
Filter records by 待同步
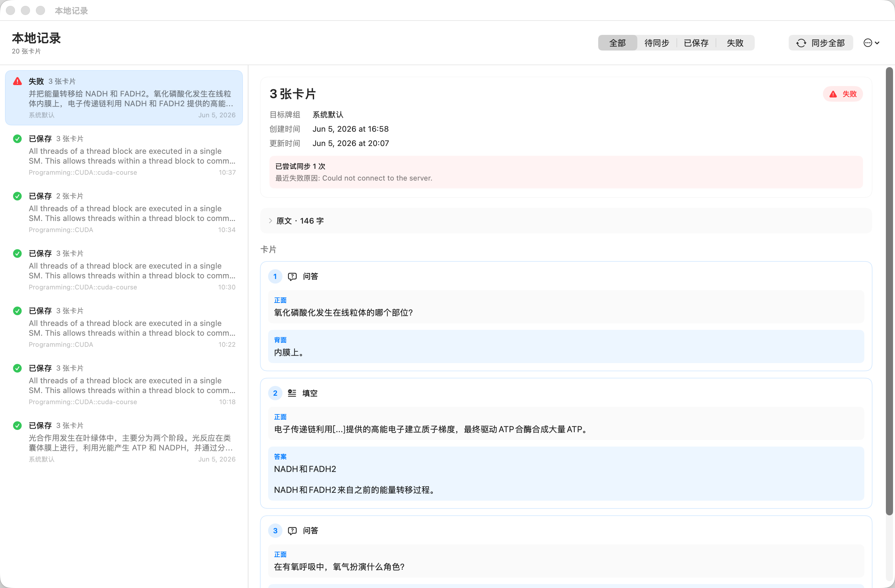click(x=657, y=43)
